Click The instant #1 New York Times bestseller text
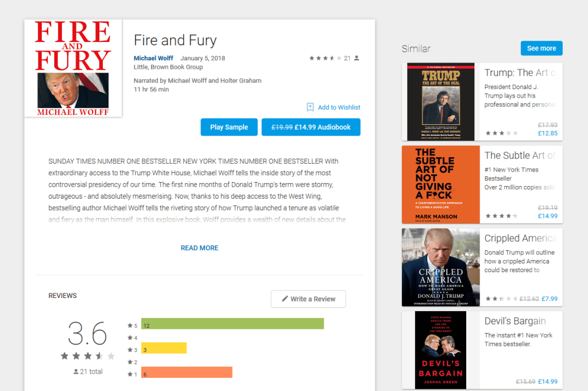 point(519,340)
